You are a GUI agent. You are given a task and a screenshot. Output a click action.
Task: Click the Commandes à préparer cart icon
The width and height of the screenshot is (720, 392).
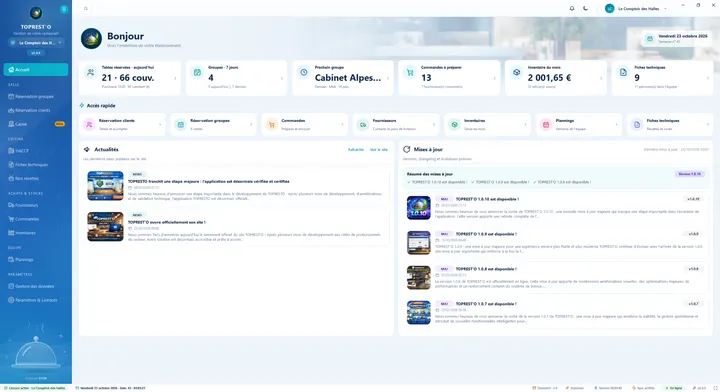click(410, 73)
